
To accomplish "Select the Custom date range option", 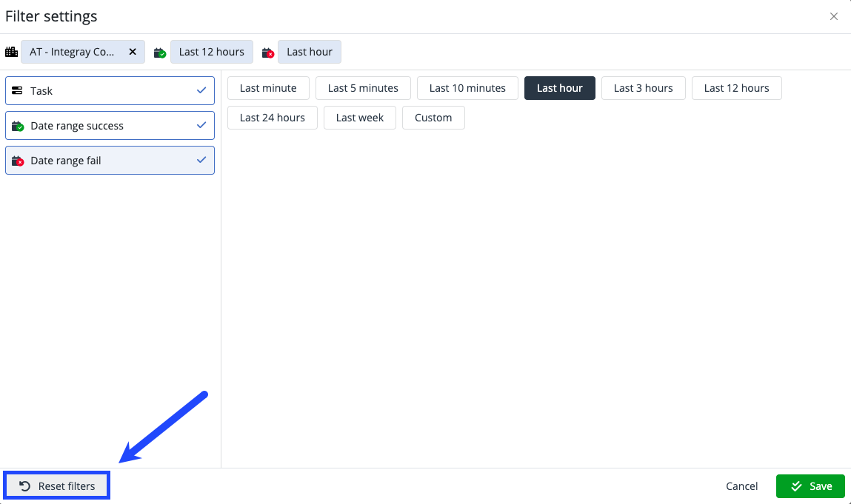I will (433, 118).
